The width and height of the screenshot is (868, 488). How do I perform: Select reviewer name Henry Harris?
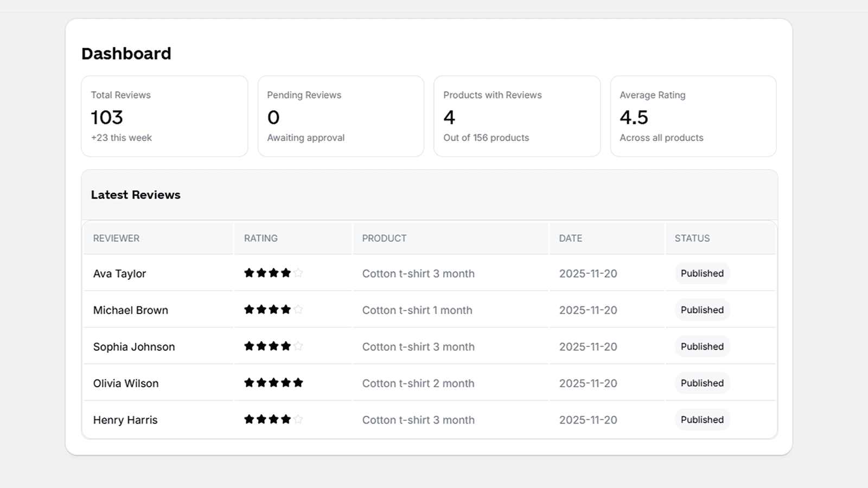pos(125,420)
